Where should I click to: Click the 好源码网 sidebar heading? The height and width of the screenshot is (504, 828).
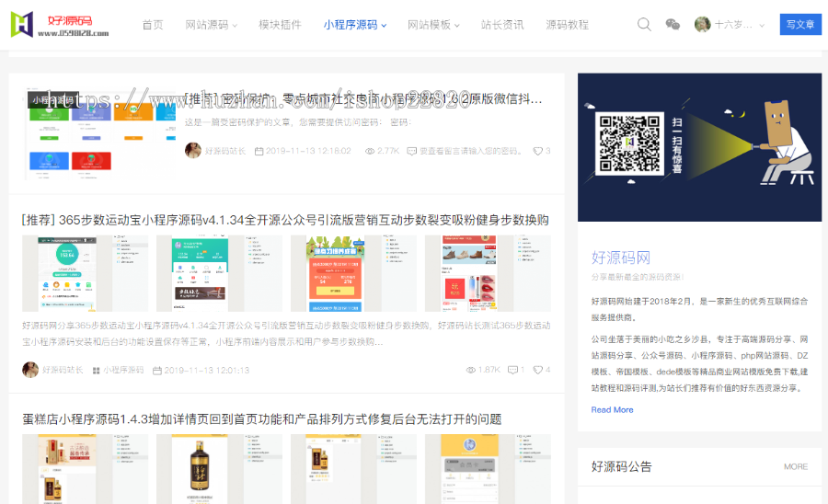pyautogui.click(x=620, y=258)
